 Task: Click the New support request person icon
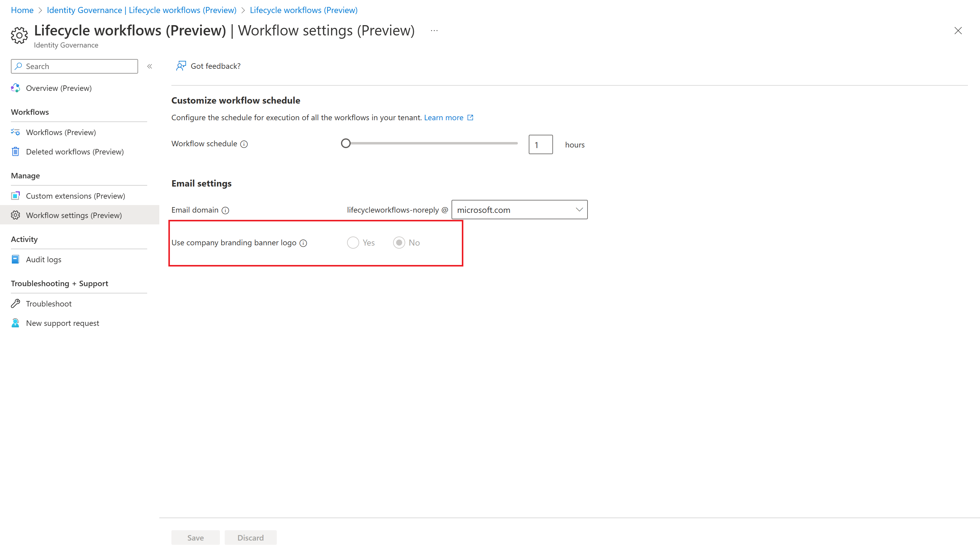coord(15,323)
